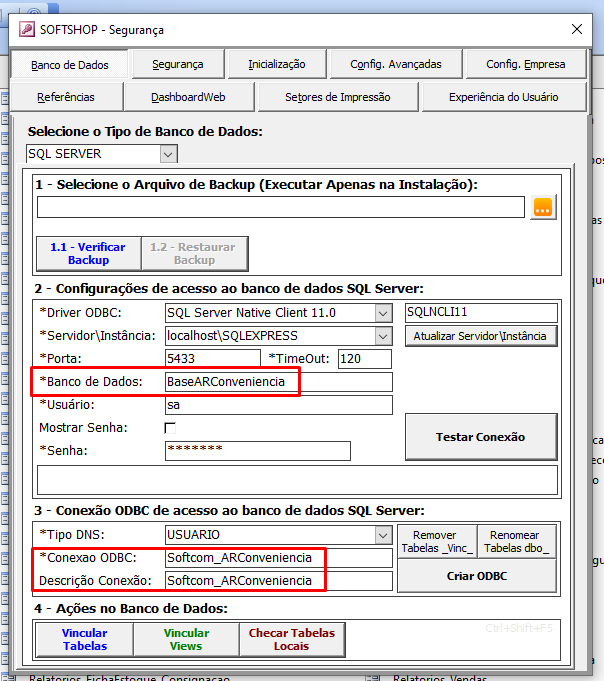Open the Driver ODBC dropdown list

[x=383, y=312]
